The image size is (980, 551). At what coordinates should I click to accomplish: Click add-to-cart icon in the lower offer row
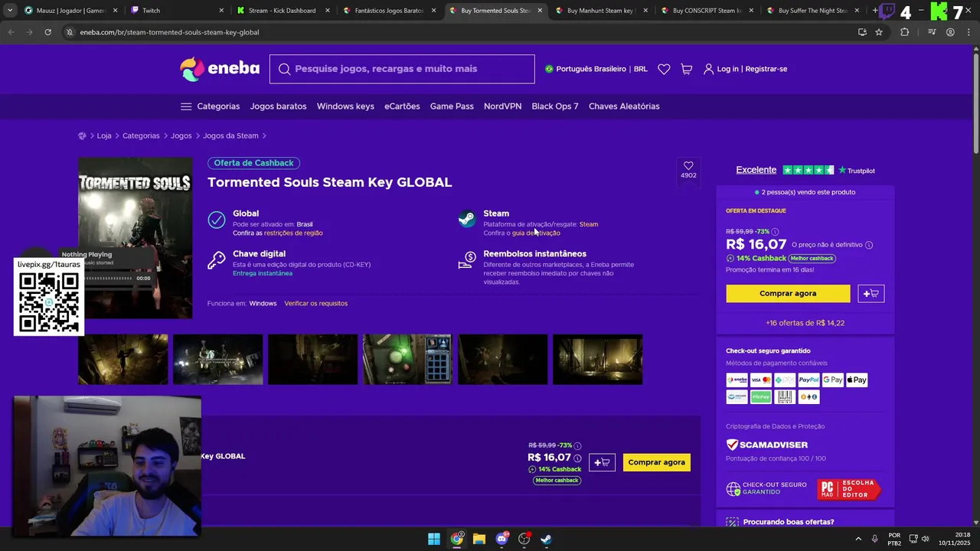(x=602, y=462)
